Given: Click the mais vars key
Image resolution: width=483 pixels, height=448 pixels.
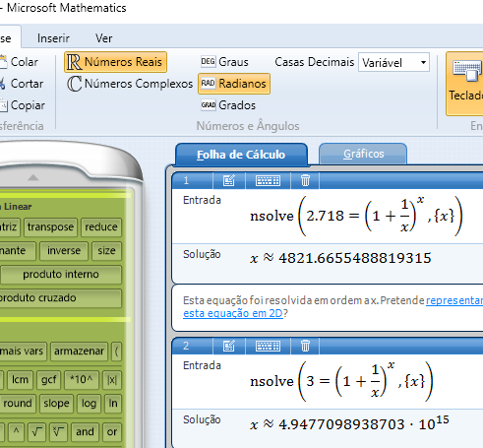Looking at the screenshot, I should pyautogui.click(x=23, y=352).
